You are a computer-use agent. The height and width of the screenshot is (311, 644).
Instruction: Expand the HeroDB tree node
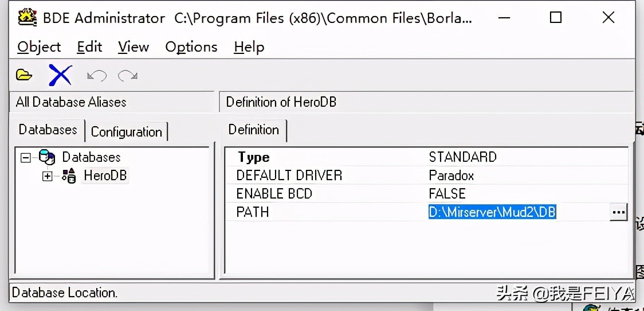pyautogui.click(x=48, y=176)
